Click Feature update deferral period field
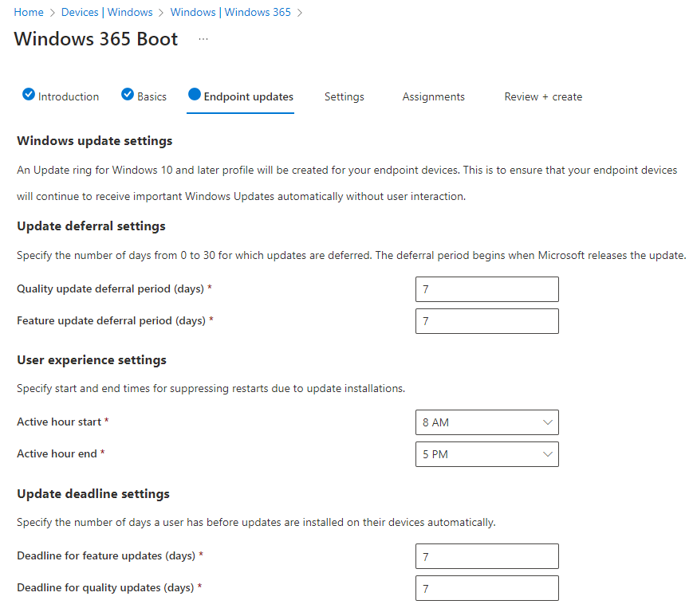The width and height of the screenshot is (693, 616). pyautogui.click(x=486, y=321)
